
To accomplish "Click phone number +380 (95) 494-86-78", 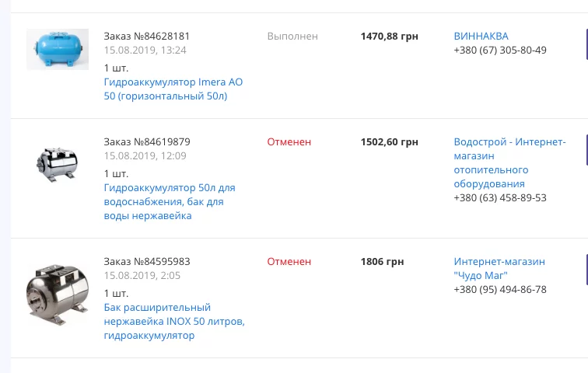I will (500, 290).
